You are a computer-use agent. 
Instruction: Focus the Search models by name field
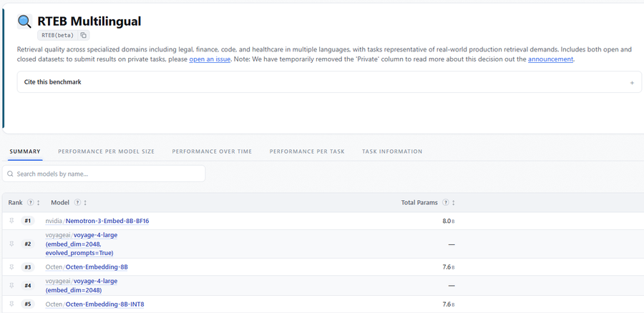coord(104,174)
